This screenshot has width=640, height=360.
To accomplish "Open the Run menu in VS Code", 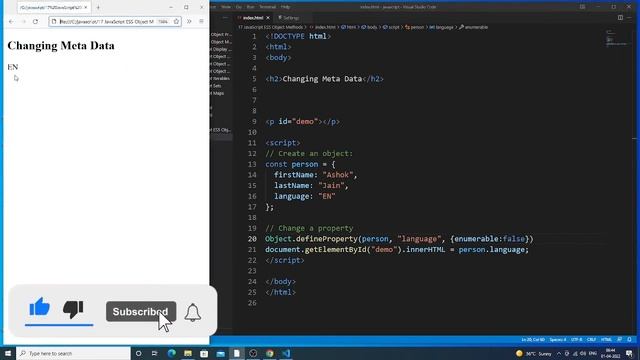I will (250, 7).
